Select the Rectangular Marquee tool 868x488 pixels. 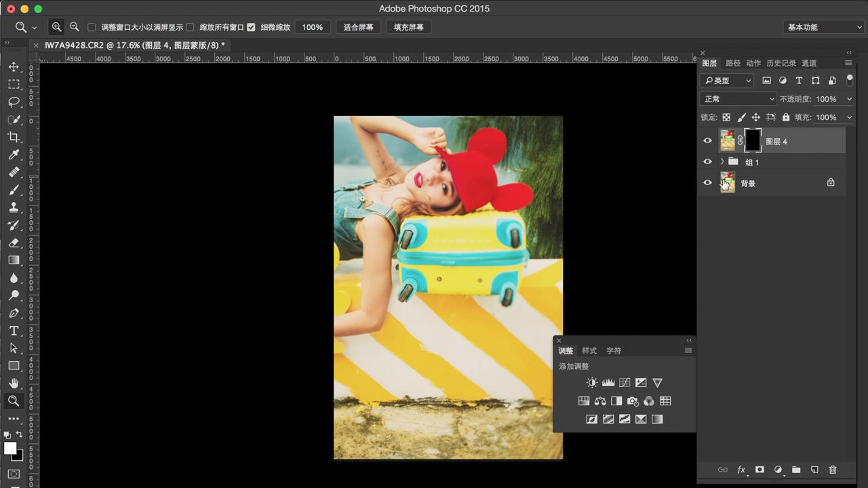pos(14,84)
